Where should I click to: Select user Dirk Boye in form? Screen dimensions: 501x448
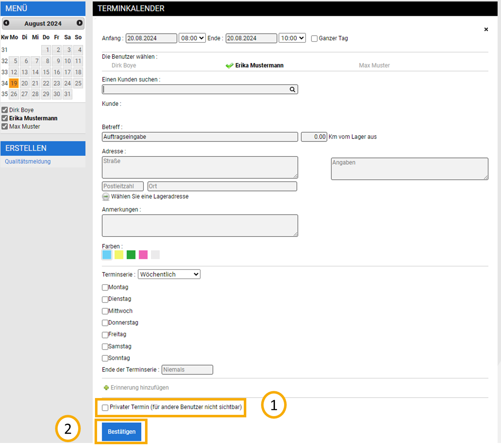[x=124, y=65]
